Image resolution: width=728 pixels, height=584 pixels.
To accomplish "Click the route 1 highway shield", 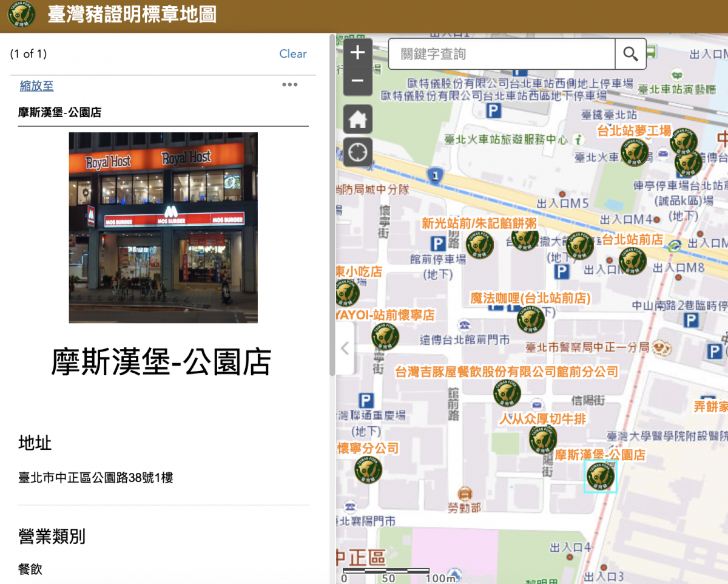I will [435, 175].
